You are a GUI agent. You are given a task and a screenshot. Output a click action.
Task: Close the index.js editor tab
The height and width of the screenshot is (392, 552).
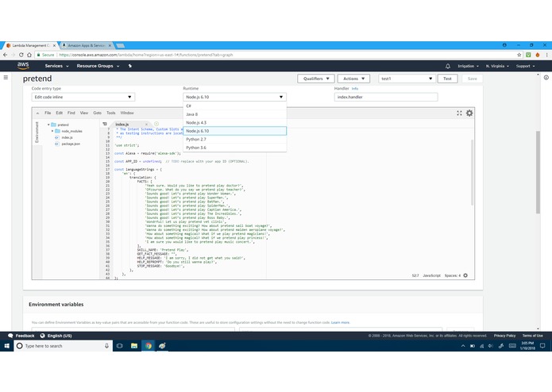(x=146, y=124)
